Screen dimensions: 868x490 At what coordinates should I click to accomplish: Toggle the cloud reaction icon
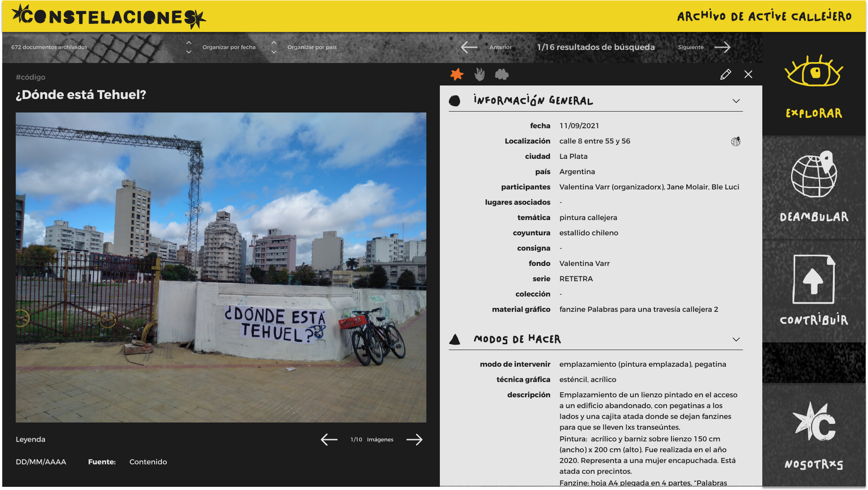click(x=501, y=75)
